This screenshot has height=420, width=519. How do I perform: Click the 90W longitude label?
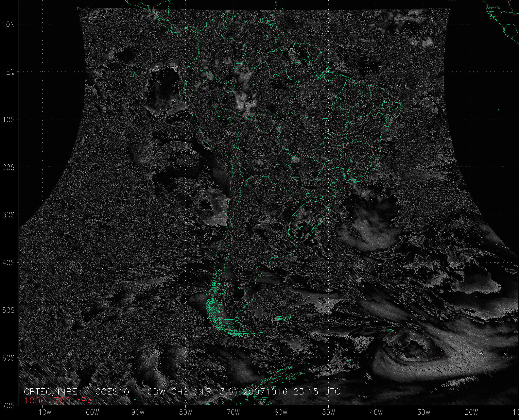138,412
